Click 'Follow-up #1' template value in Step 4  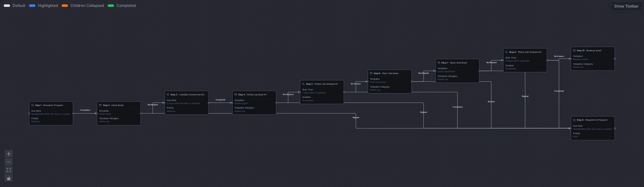[241, 104]
